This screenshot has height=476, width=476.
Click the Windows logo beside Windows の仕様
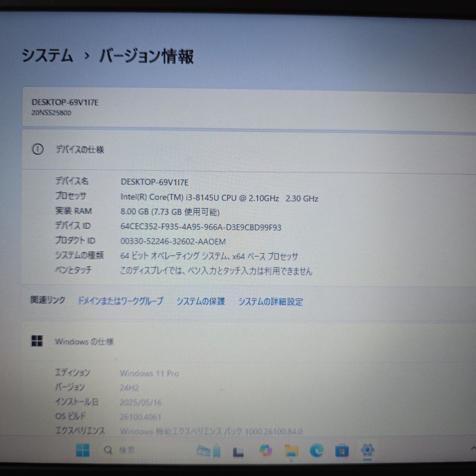[x=37, y=341]
